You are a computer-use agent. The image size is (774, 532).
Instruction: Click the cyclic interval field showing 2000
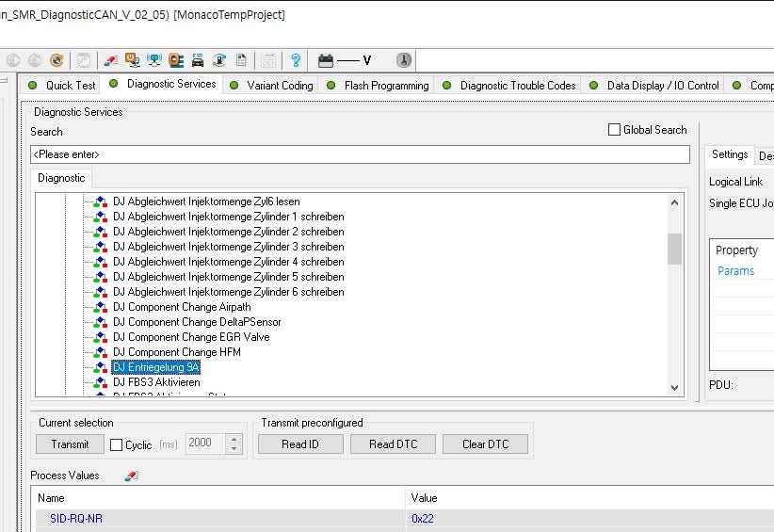click(205, 443)
